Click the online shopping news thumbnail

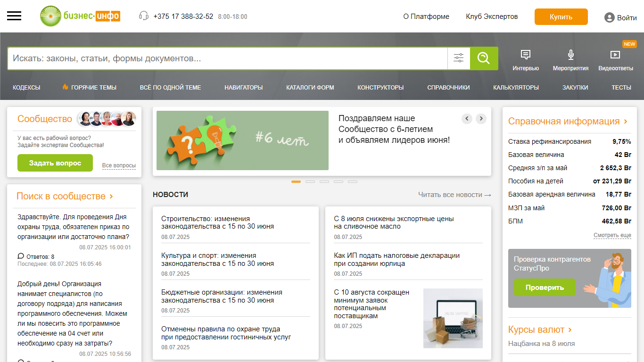click(453, 318)
